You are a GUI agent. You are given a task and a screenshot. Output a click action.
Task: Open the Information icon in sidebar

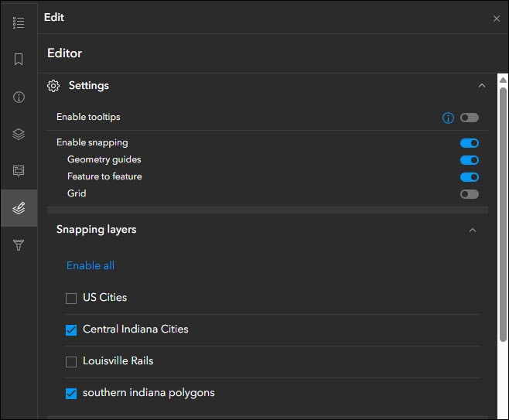tap(19, 97)
